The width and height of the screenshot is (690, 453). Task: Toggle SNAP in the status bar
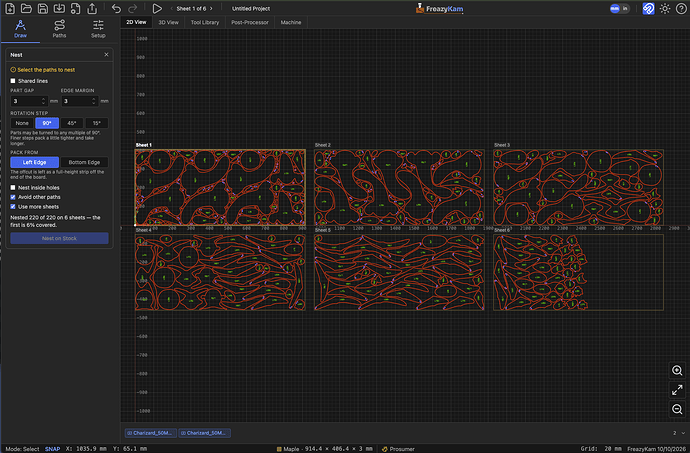(52, 449)
